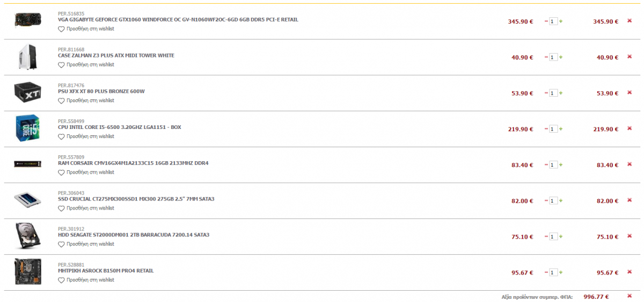Screen dimensions: 644x302
Task: Click the Intel Core i5 box thumbnail
Action: click(x=27, y=129)
